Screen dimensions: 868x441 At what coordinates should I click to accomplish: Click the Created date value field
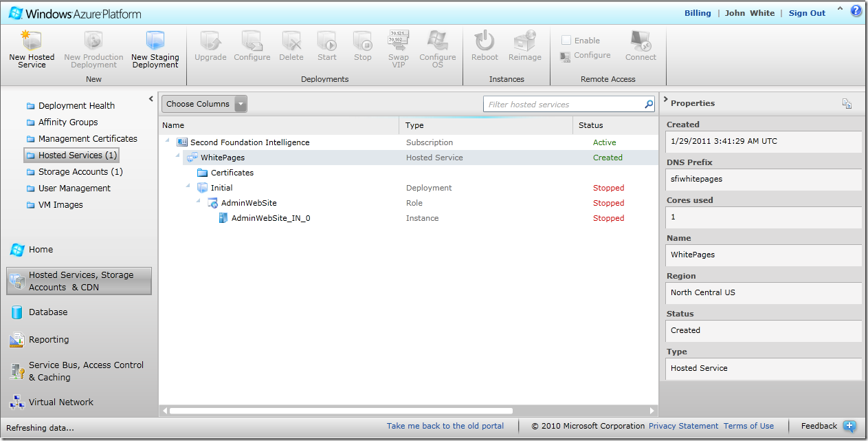763,141
